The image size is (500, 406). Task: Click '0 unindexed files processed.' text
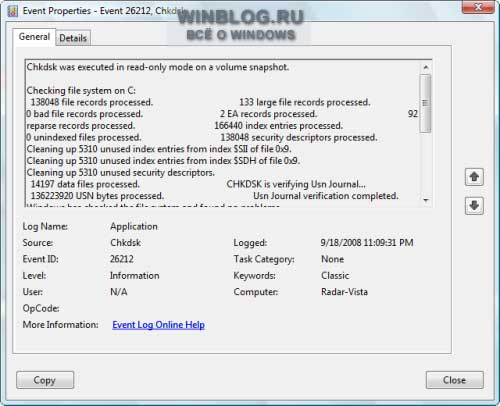[x=84, y=137]
